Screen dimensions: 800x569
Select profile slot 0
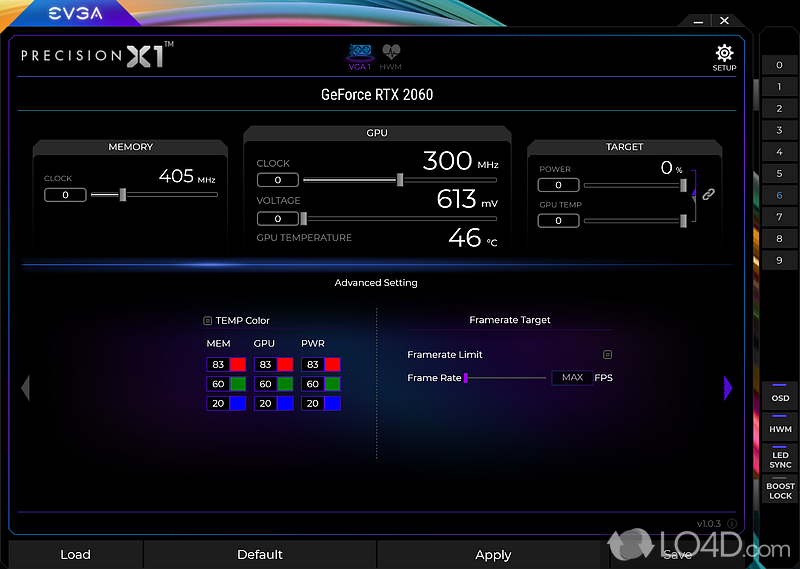coord(779,65)
